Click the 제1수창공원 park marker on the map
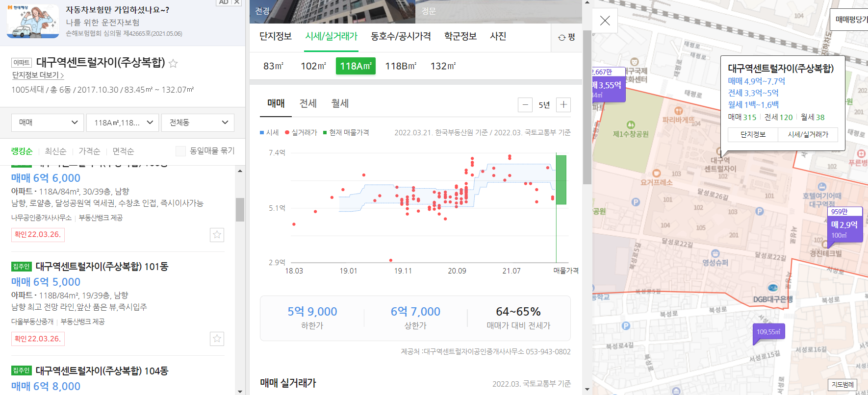This screenshot has width=868, height=395. (631, 124)
